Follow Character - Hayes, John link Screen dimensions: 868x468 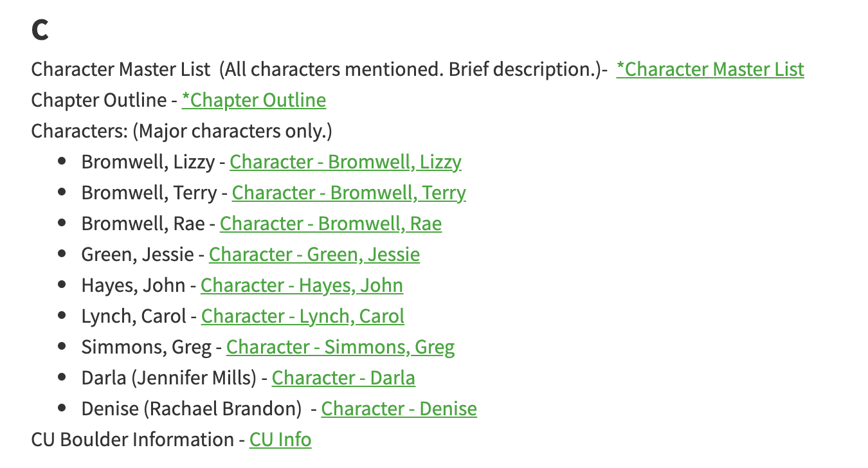[x=302, y=285]
